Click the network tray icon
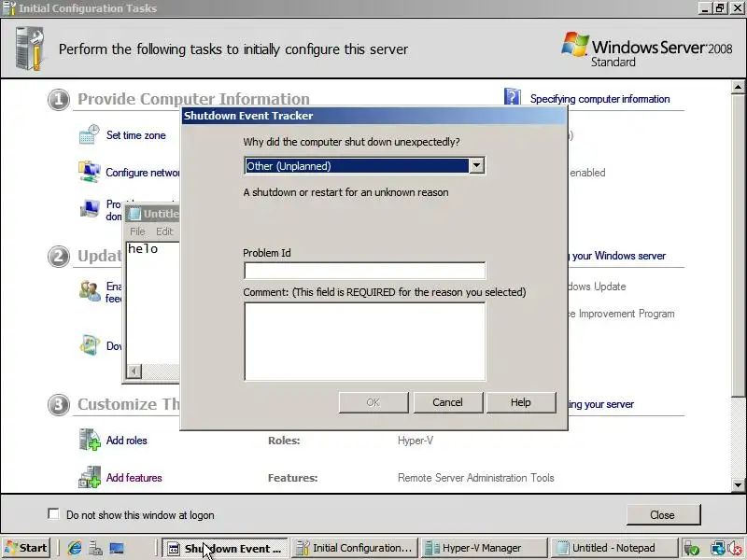The image size is (747, 560). point(716,549)
